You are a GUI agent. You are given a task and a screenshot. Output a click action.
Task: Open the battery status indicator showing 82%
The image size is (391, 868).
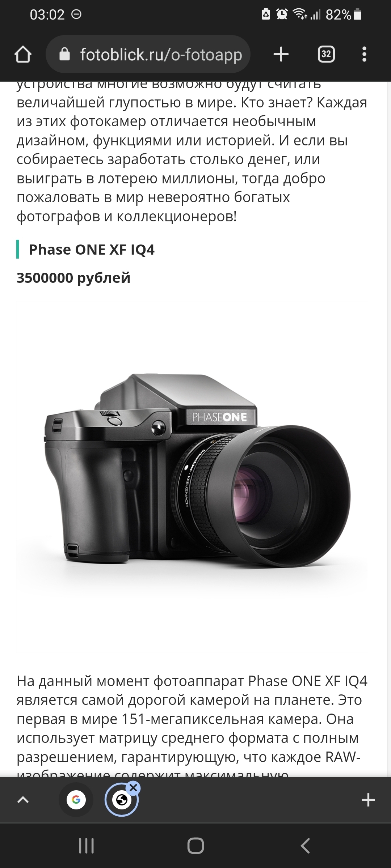(344, 14)
